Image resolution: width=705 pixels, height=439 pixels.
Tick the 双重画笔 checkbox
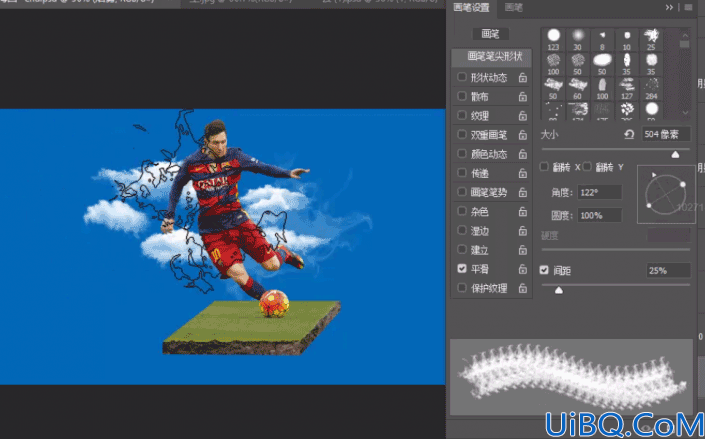462,134
